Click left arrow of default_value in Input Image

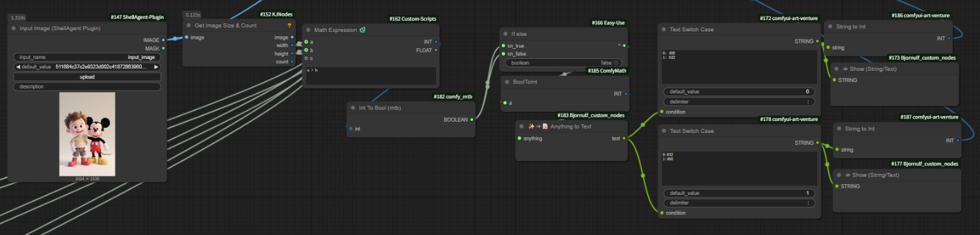pos(18,66)
